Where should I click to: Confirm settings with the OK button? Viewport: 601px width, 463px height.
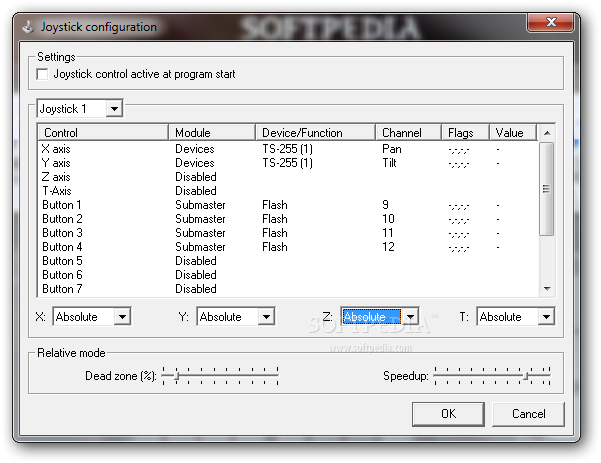pos(448,414)
